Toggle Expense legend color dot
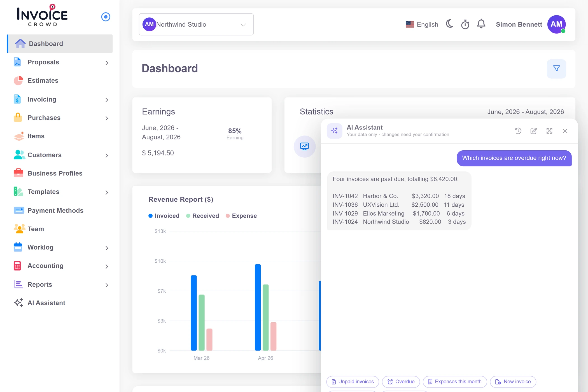 [228, 216]
